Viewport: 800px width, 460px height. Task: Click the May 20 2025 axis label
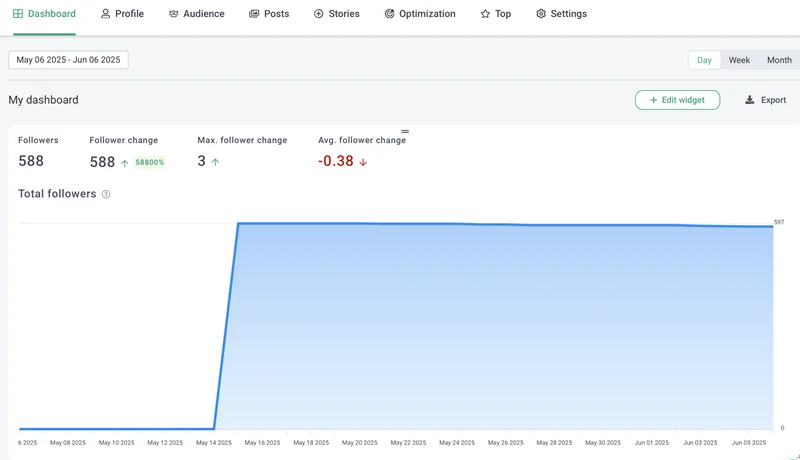[x=360, y=443]
